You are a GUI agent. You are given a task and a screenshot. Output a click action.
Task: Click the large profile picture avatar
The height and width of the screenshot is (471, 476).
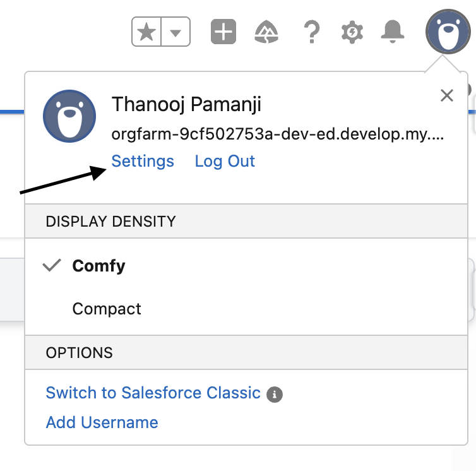tap(69, 116)
